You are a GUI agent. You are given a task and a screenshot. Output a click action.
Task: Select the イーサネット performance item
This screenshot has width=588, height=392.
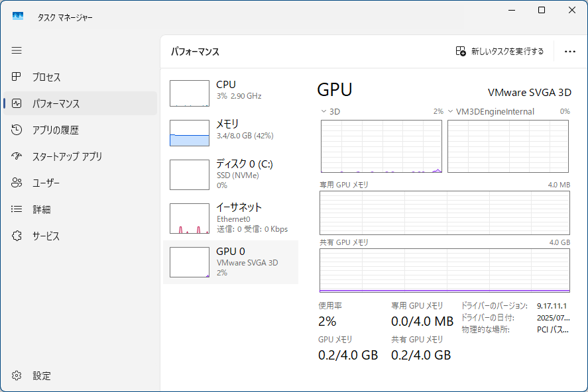[231, 218]
